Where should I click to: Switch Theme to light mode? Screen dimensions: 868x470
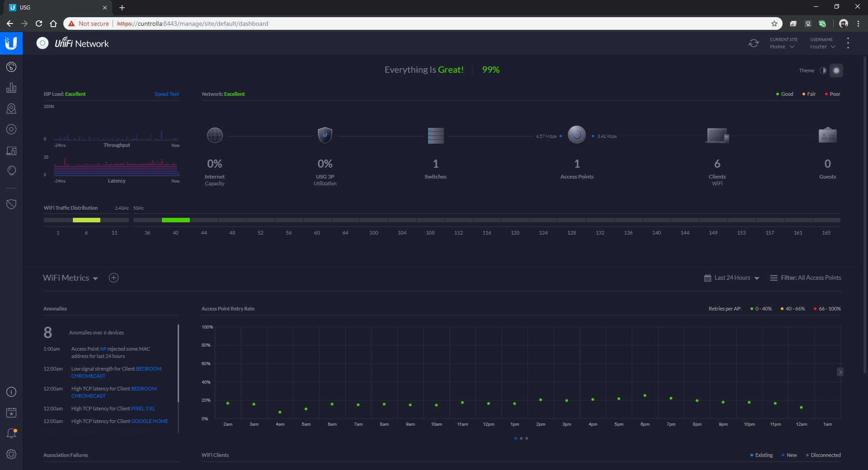(824, 70)
